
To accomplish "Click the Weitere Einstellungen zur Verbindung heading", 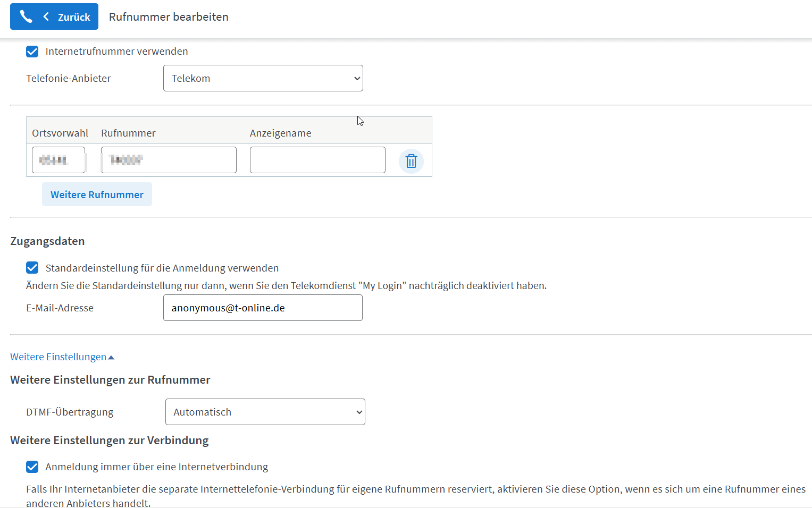I will [x=110, y=441].
